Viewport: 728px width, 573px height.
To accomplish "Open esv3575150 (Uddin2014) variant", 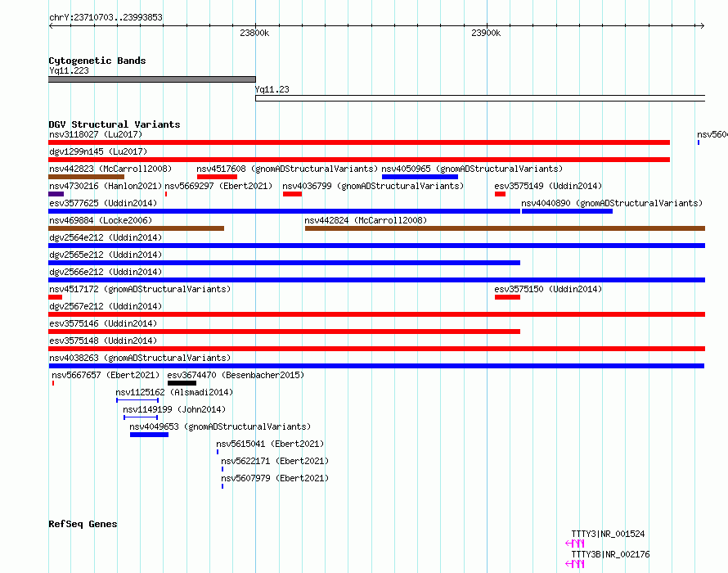I will point(548,289).
